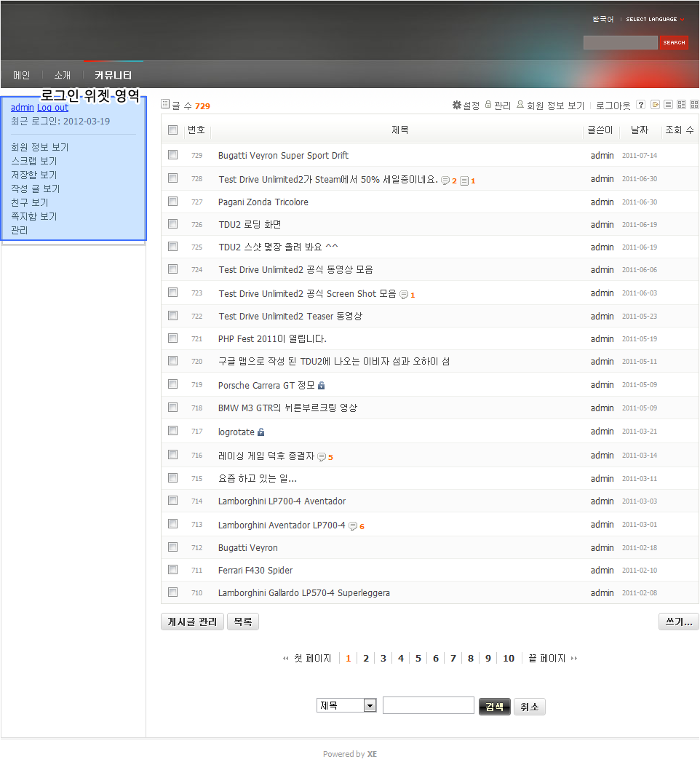
Task: Go to the 소개 menu item
Action: 63,75
